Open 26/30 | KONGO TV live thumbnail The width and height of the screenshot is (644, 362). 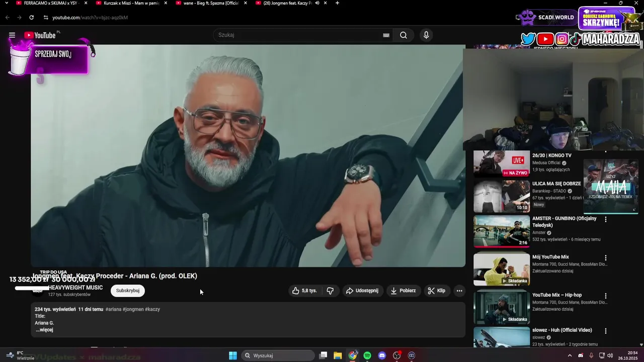coord(502,164)
